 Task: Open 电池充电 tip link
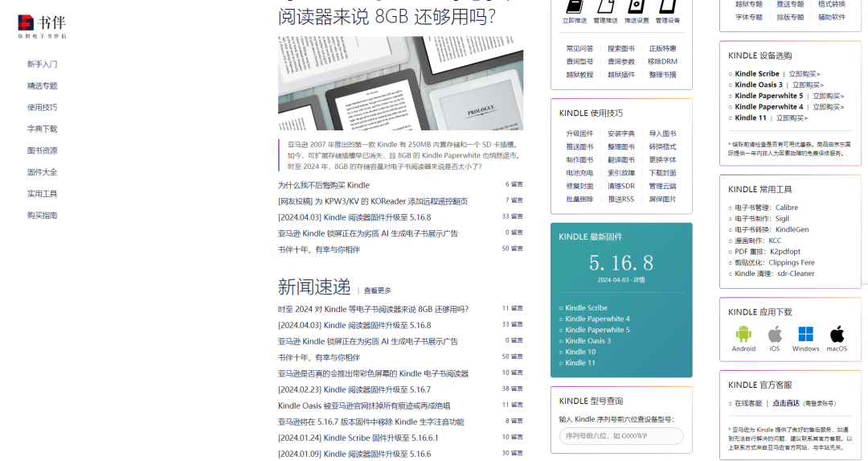(x=579, y=173)
